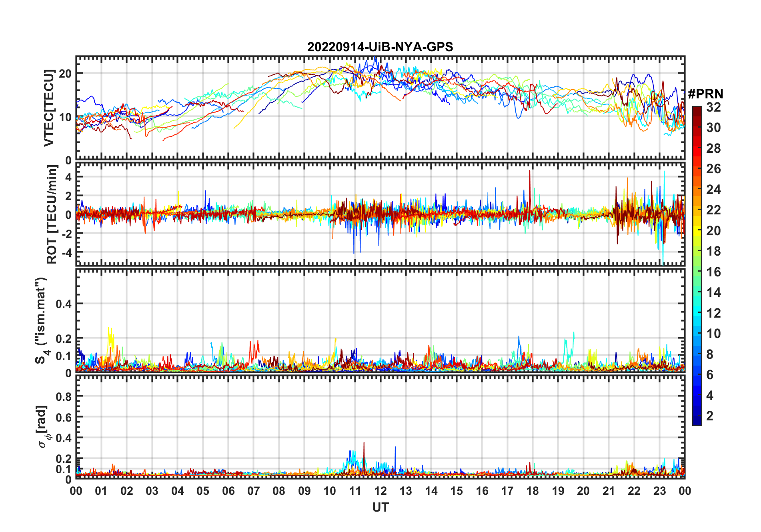Select colorbar tick label 24
The image size is (761, 532).
click(713, 190)
